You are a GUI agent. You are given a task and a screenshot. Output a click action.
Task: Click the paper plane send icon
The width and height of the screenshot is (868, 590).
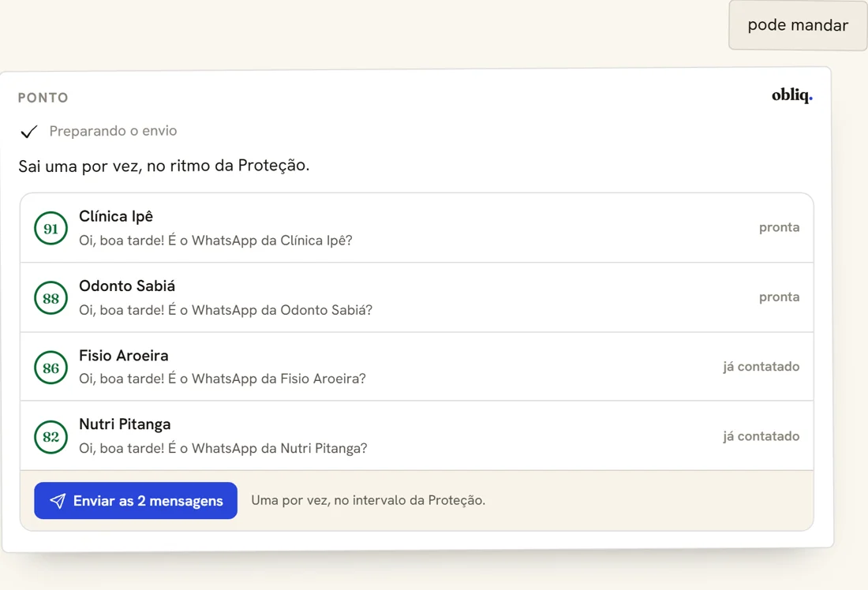[58, 501]
